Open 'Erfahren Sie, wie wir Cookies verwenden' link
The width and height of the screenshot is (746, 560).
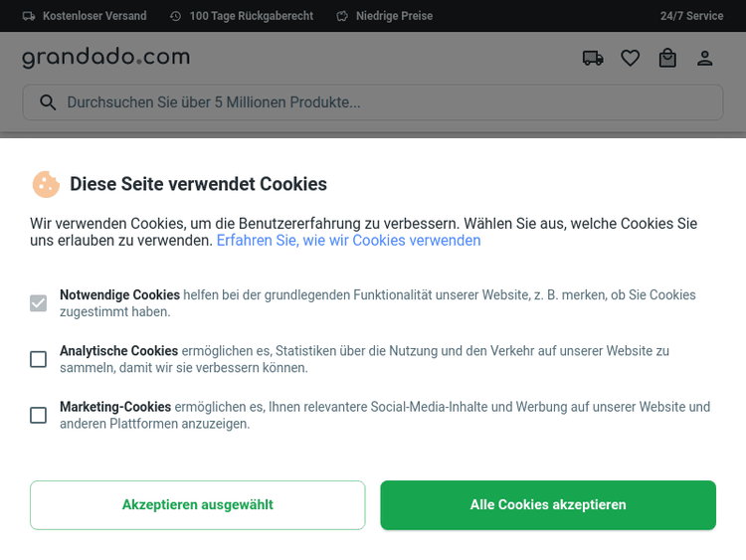[348, 241]
